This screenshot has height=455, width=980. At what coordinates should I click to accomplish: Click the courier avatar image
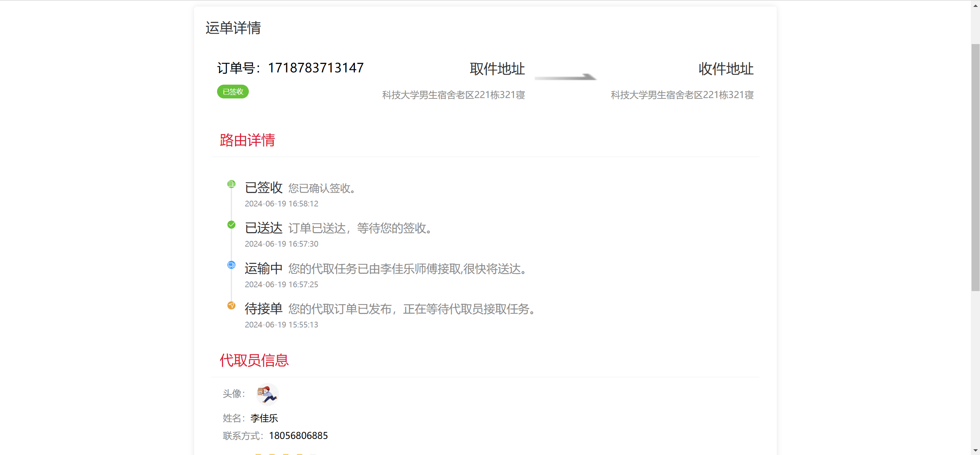(x=267, y=394)
